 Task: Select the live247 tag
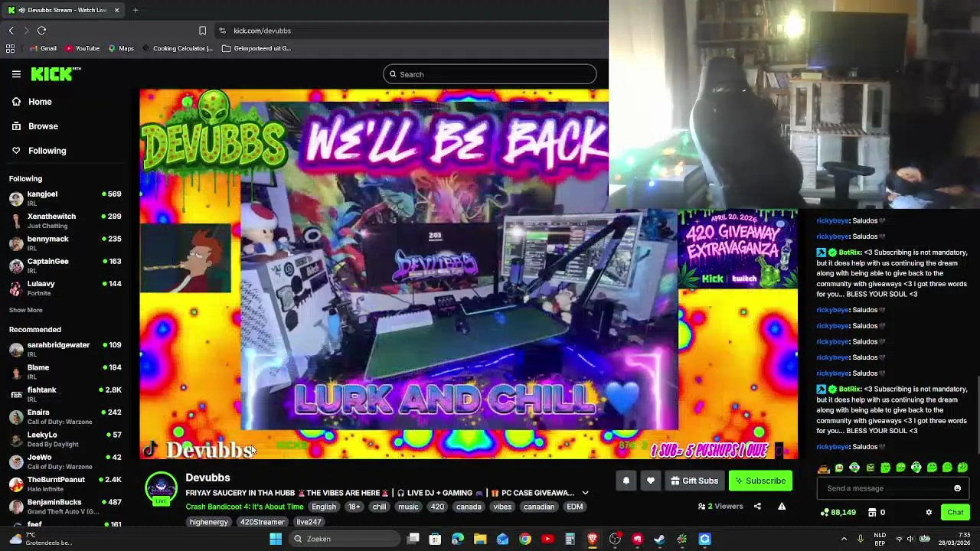coord(309,522)
